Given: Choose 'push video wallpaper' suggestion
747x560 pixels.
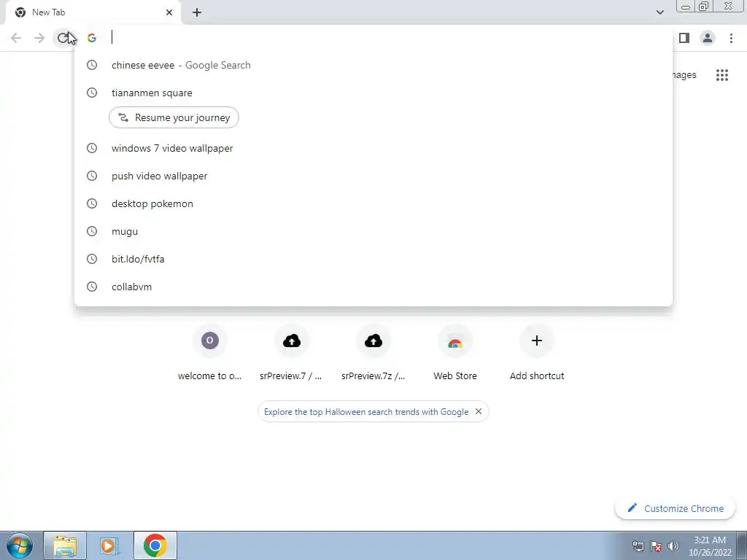Looking at the screenshot, I should click(x=373, y=176).
